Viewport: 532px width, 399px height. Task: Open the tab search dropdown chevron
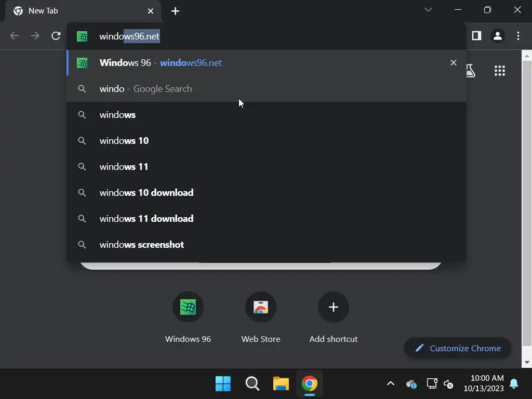tap(428, 9)
